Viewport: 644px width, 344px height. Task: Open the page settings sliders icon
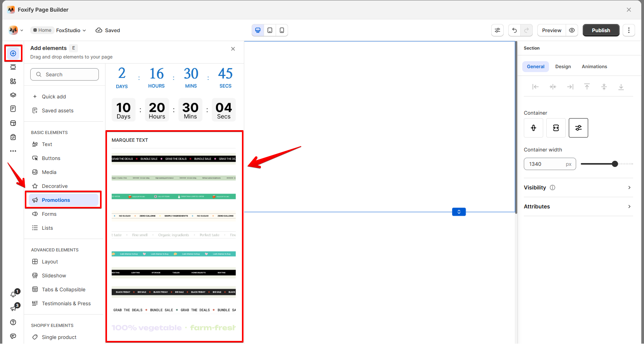coord(497,30)
